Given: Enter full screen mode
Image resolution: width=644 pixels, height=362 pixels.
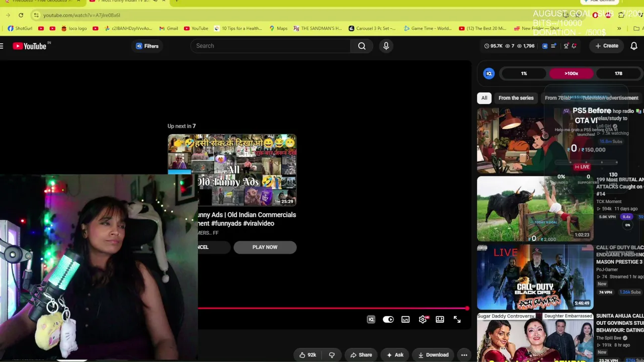Looking at the screenshot, I should point(457,320).
